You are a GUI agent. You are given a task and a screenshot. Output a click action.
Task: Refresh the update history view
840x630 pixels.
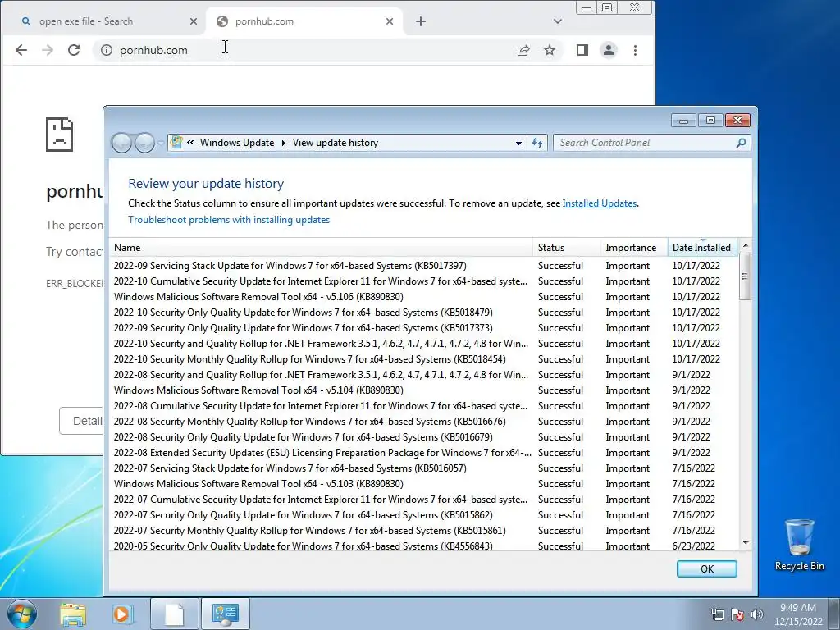(x=537, y=143)
